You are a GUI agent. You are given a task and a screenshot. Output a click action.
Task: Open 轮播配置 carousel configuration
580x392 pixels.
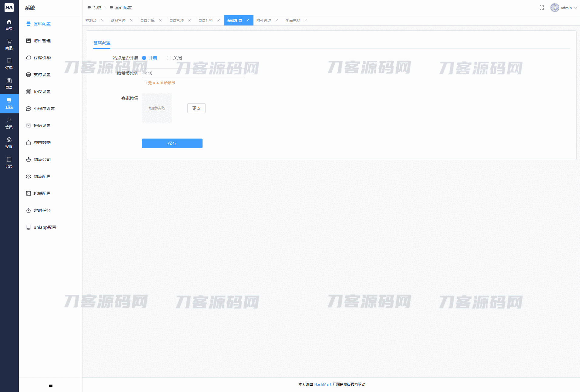pos(50,193)
